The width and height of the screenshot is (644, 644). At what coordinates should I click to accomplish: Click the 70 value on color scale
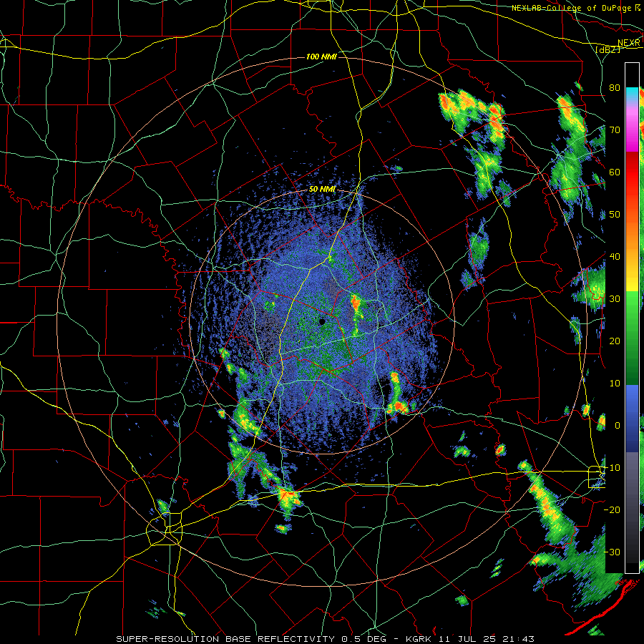pos(615,130)
